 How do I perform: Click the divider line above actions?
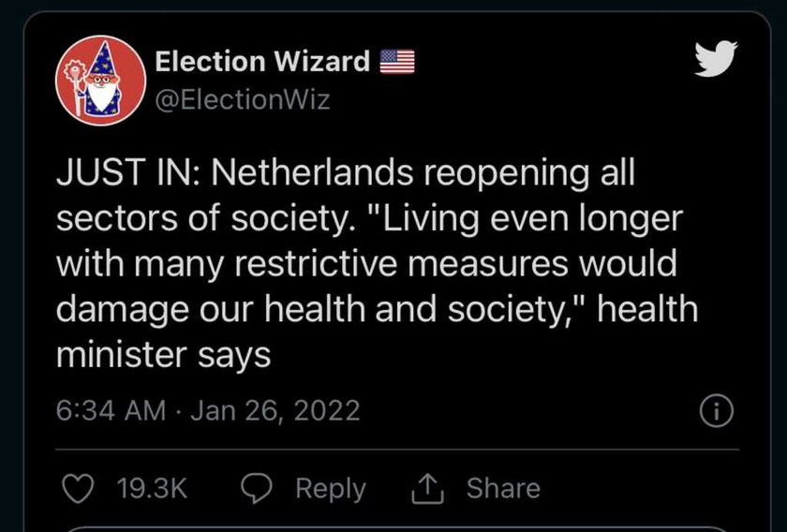(x=397, y=450)
